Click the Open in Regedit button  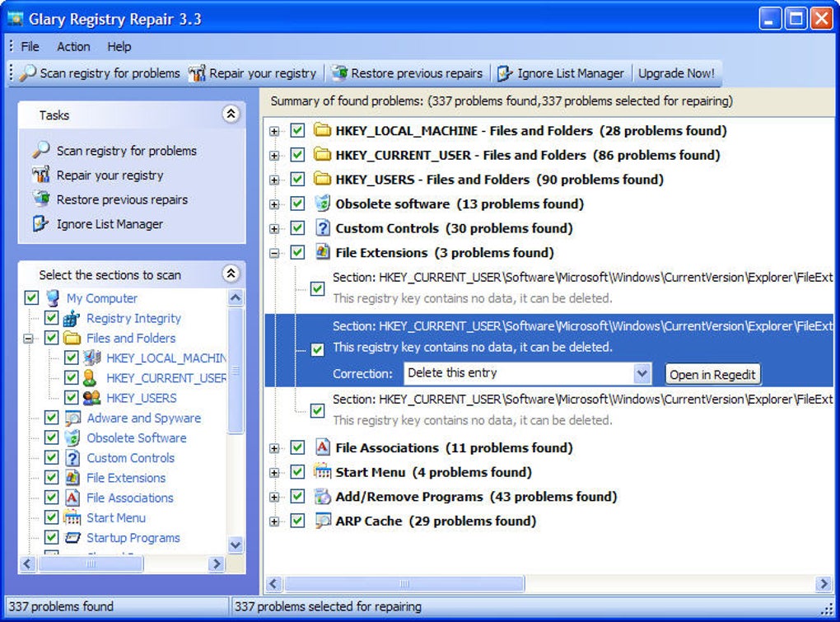point(712,374)
